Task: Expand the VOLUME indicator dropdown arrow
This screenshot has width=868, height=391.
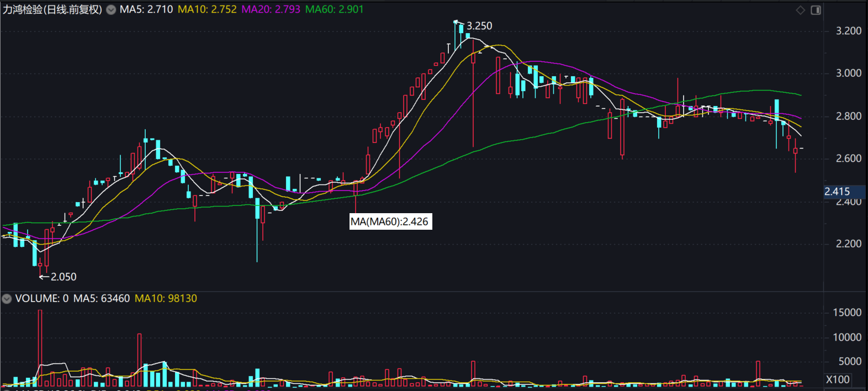Action: 7,299
